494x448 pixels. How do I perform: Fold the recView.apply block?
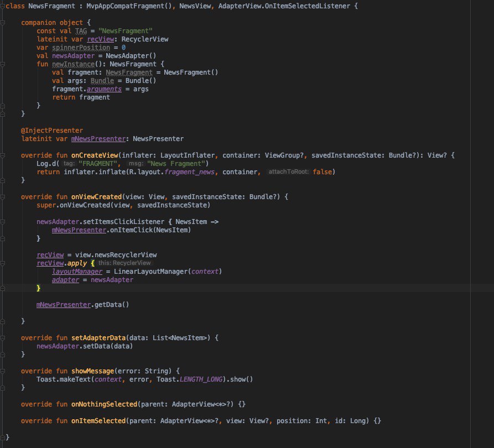click(2, 263)
